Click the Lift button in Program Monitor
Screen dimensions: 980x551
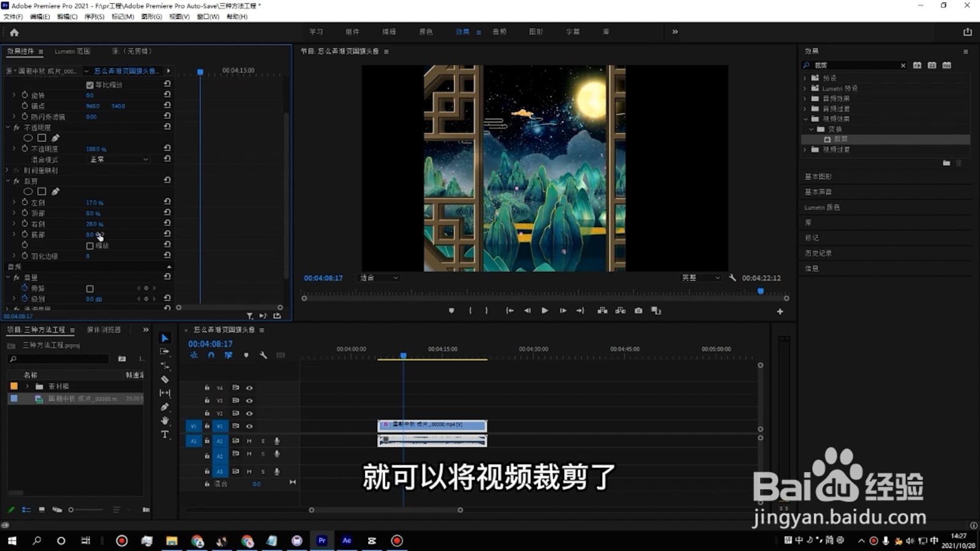pyautogui.click(x=603, y=311)
